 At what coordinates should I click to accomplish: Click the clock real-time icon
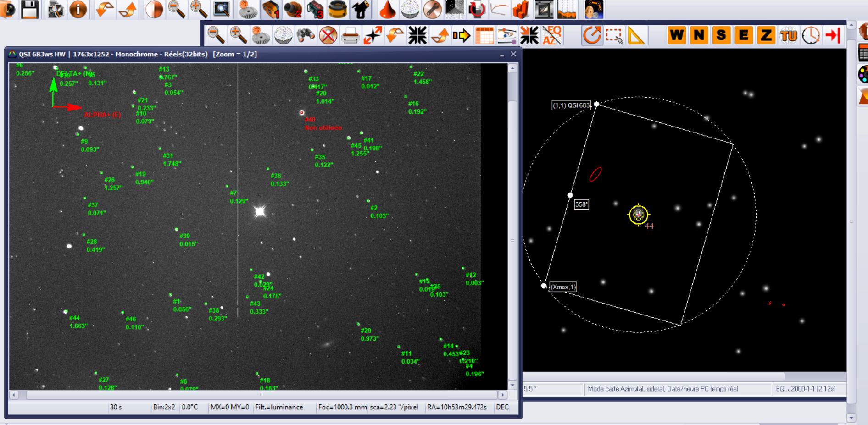811,35
